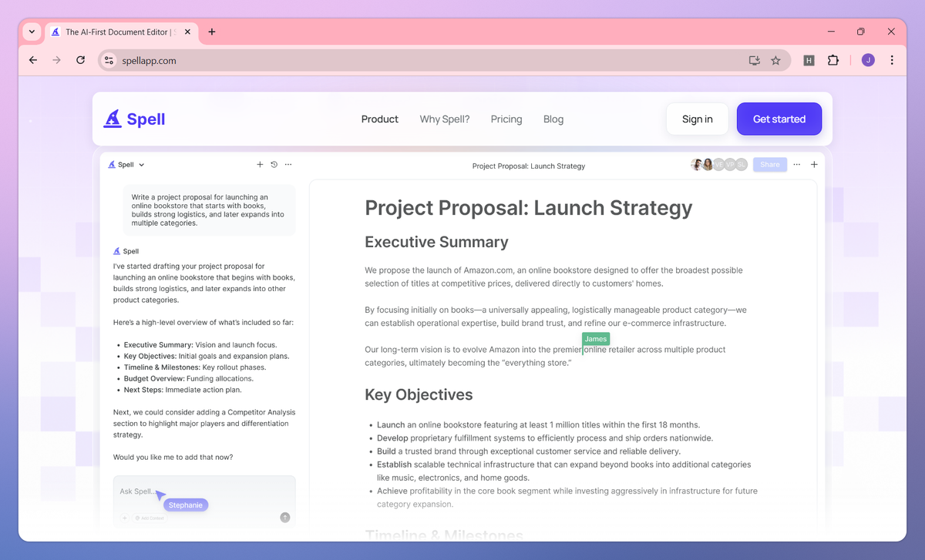Viewport: 925px width, 560px height.
Task: Click the Timeline & Milestones bullet in the chat panel
Action: point(193,367)
